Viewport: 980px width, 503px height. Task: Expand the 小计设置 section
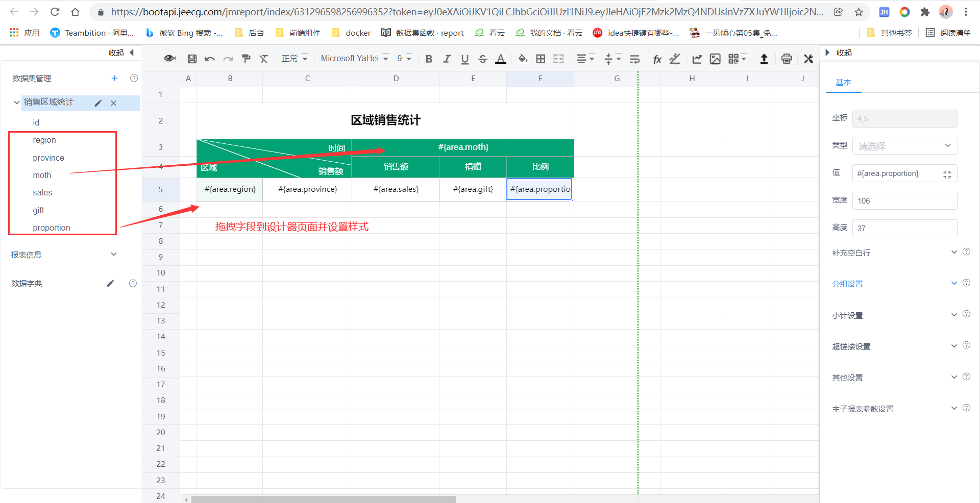pos(954,315)
